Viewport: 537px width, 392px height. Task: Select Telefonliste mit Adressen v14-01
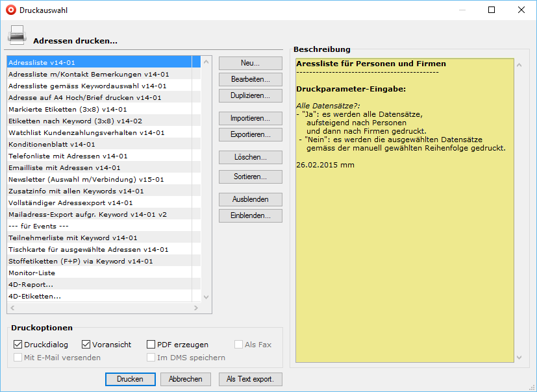pos(68,156)
